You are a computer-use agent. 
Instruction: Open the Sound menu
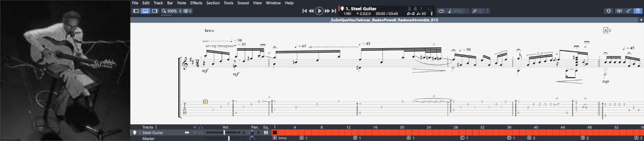[x=243, y=3]
